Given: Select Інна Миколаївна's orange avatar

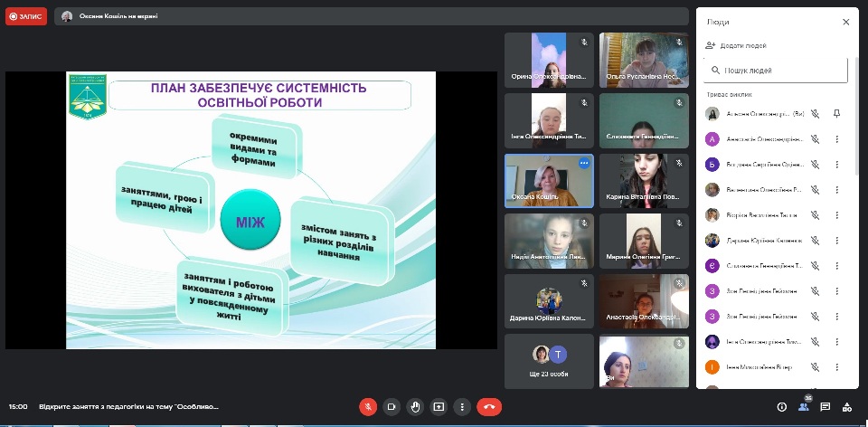Looking at the screenshot, I should click(x=712, y=366).
